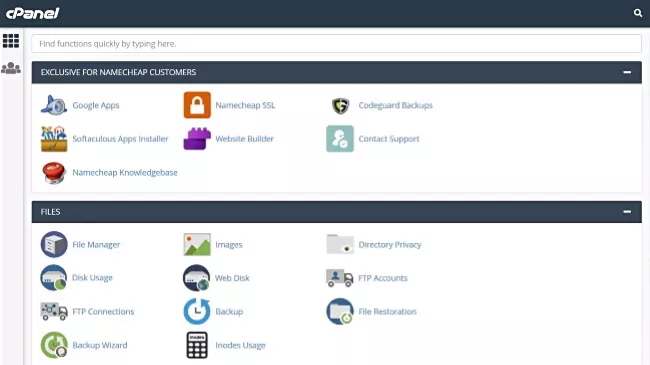Click the search magnifier in top bar
The height and width of the screenshot is (365, 650).
[638, 13]
